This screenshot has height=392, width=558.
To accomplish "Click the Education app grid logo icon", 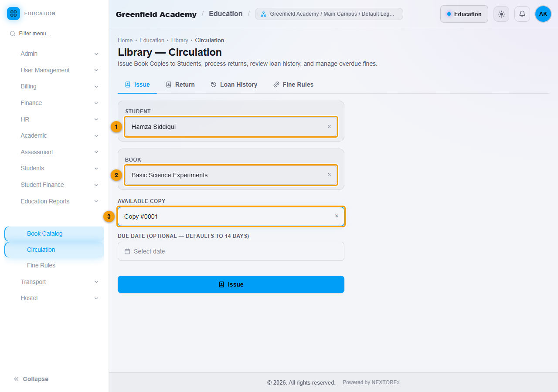I will click(x=14, y=14).
